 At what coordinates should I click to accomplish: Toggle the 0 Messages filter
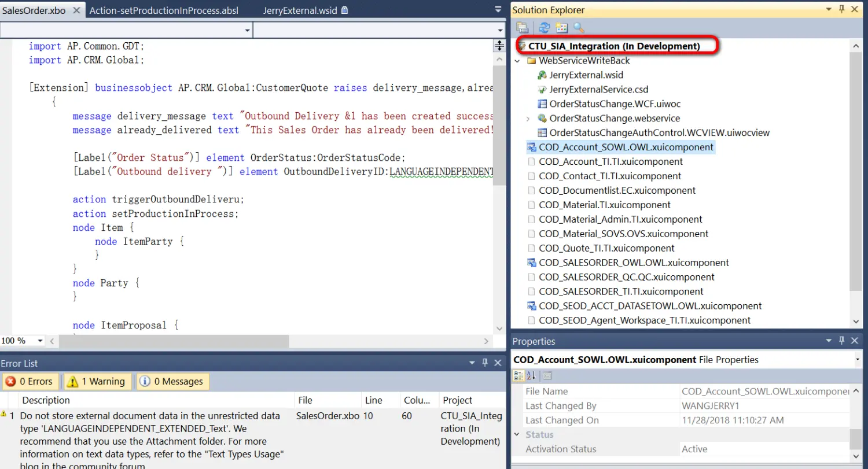tap(172, 382)
